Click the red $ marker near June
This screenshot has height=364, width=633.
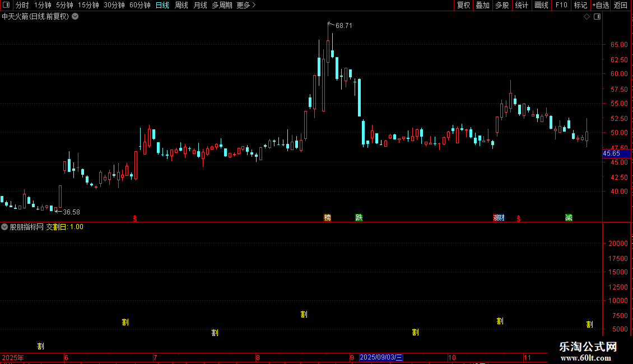[x=135, y=218]
